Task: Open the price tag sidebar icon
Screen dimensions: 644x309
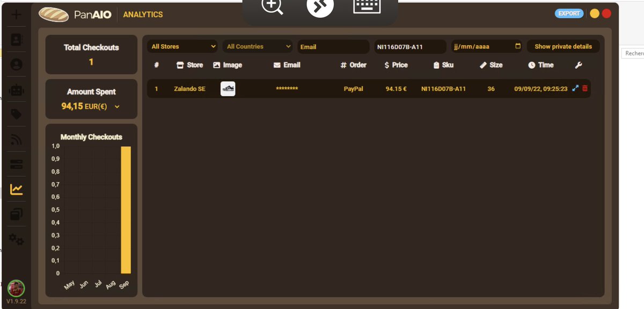Action: [x=17, y=114]
